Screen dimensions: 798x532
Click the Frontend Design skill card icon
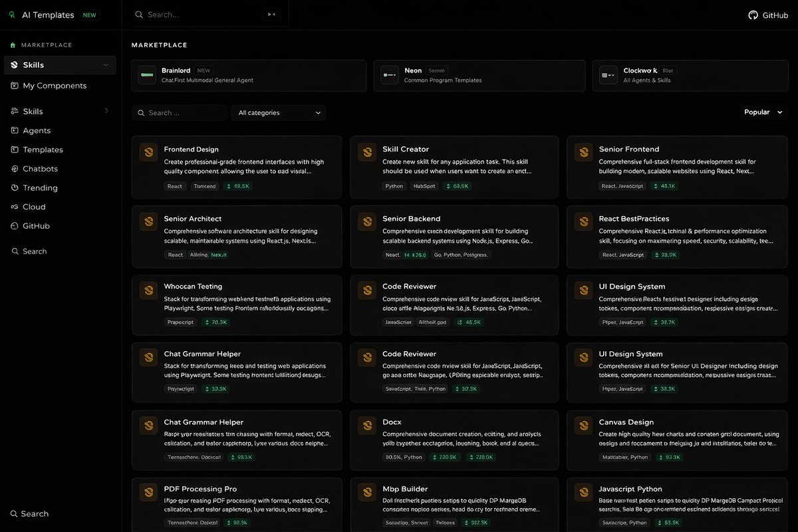[x=148, y=152]
